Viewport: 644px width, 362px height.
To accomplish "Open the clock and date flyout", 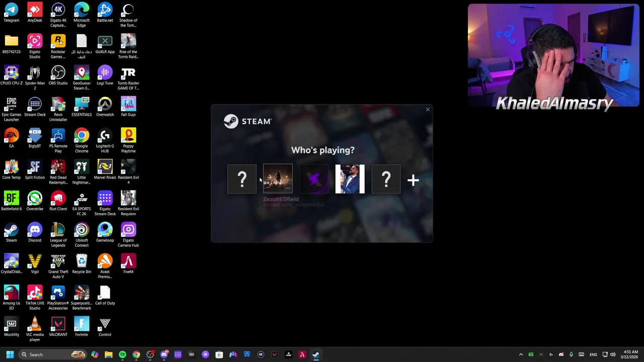I will [x=630, y=354].
